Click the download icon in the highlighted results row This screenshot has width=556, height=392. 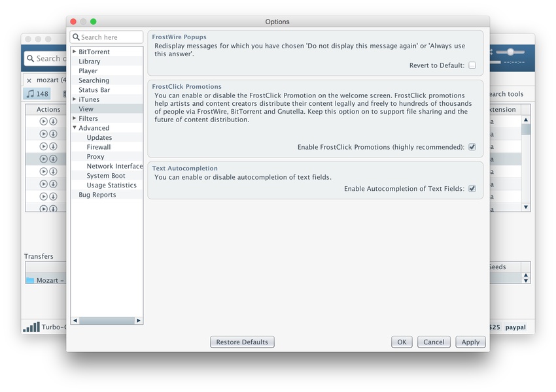[x=53, y=159]
